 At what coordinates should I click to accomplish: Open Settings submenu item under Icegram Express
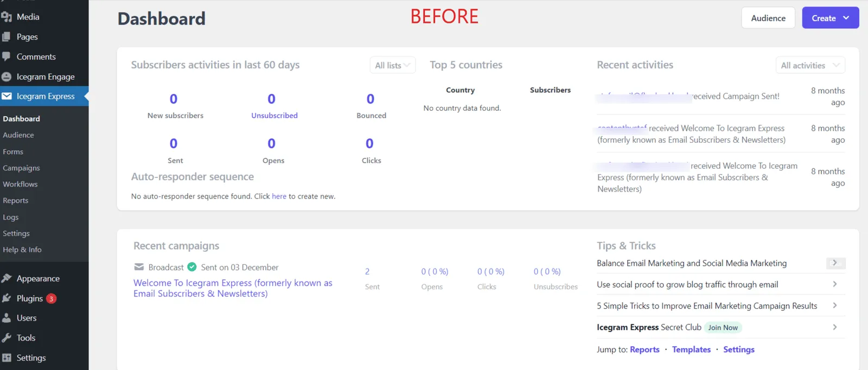coord(16,233)
